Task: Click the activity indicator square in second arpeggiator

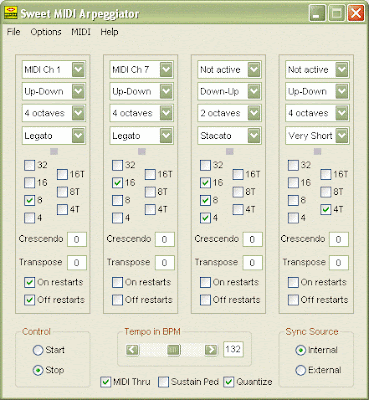Action: point(142,152)
